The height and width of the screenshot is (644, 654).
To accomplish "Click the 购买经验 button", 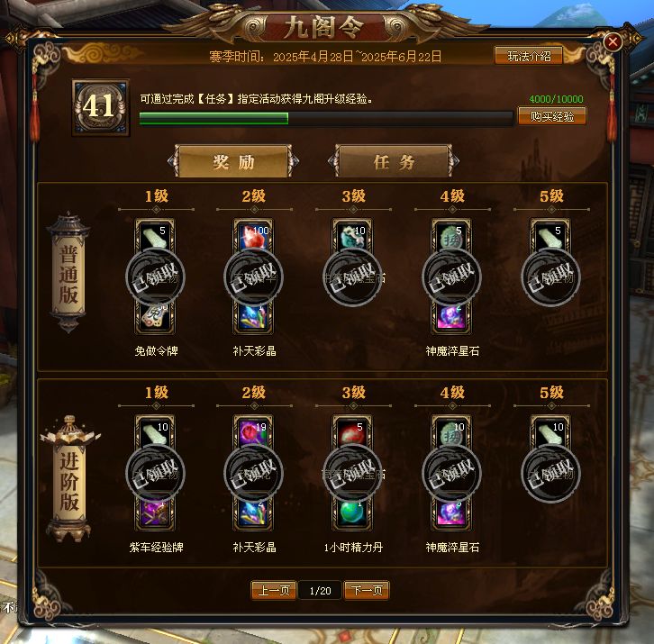I will (552, 116).
